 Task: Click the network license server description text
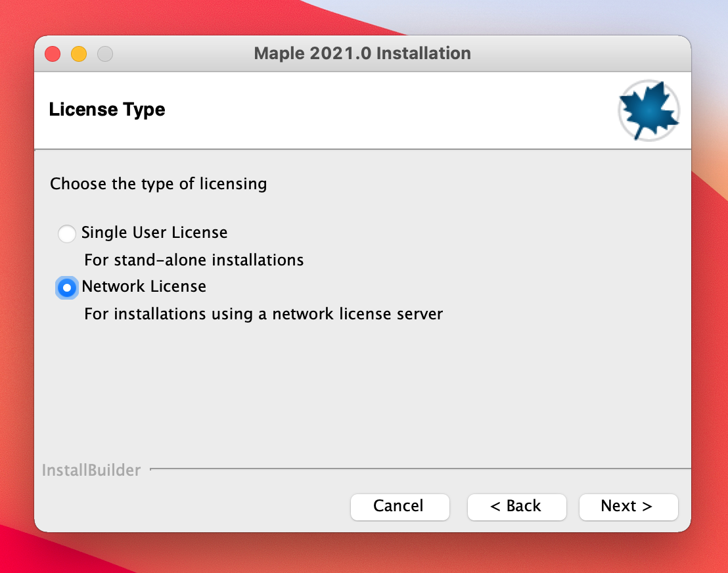pos(263,314)
